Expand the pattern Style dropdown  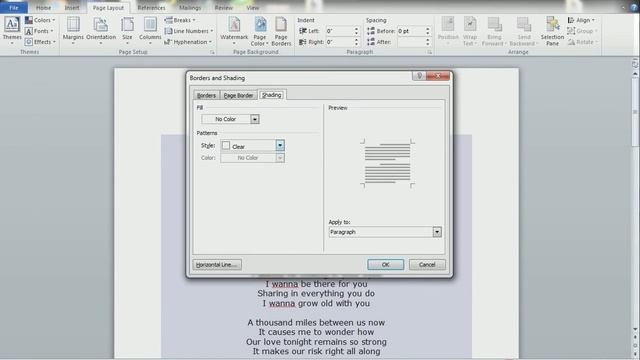tap(280, 145)
